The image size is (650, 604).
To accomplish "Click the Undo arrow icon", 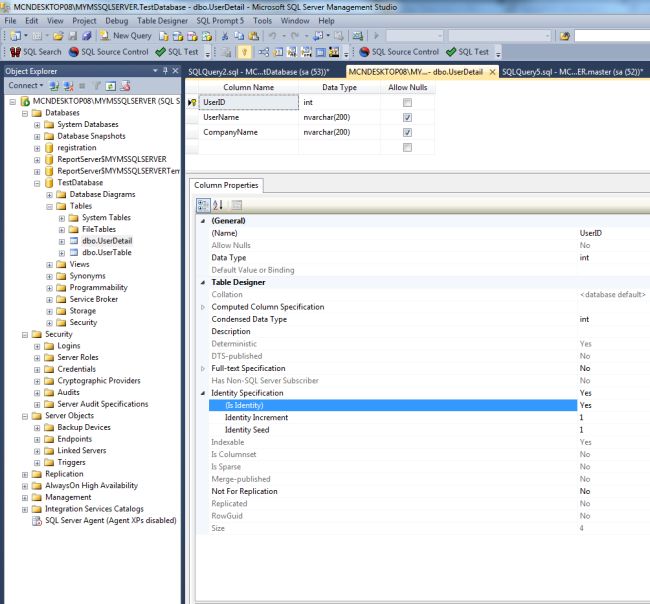I will tap(272, 36).
